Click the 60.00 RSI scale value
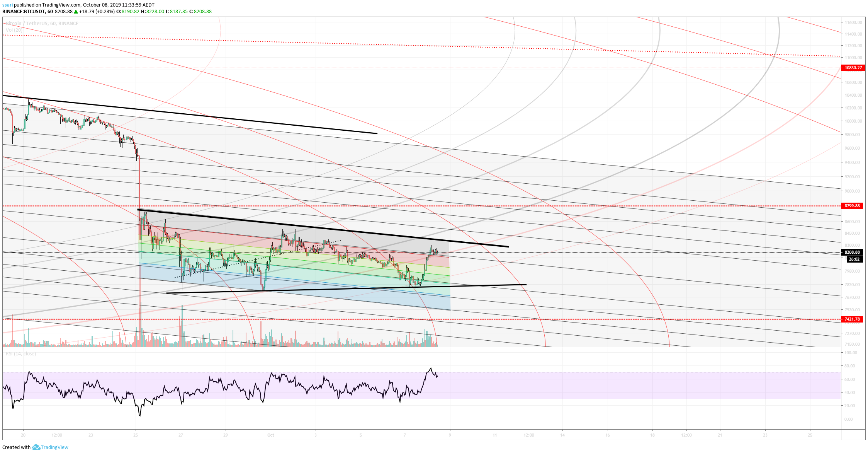868x454 pixels. [849, 379]
